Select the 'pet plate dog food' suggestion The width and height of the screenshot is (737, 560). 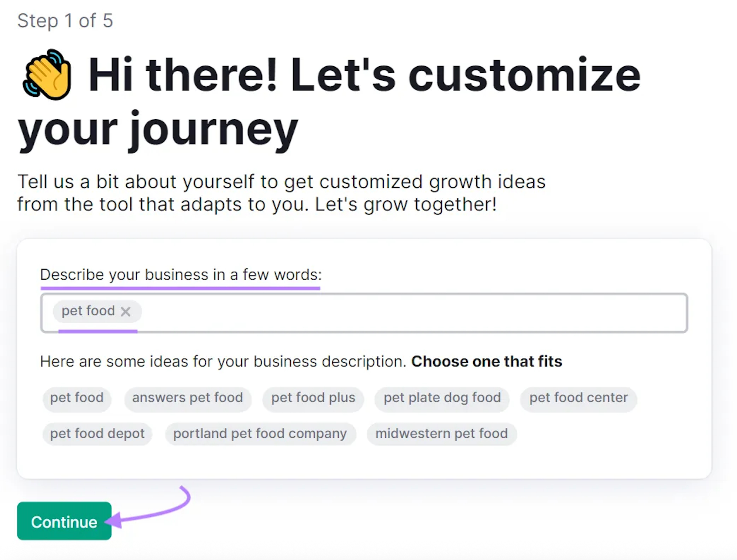pyautogui.click(x=442, y=398)
